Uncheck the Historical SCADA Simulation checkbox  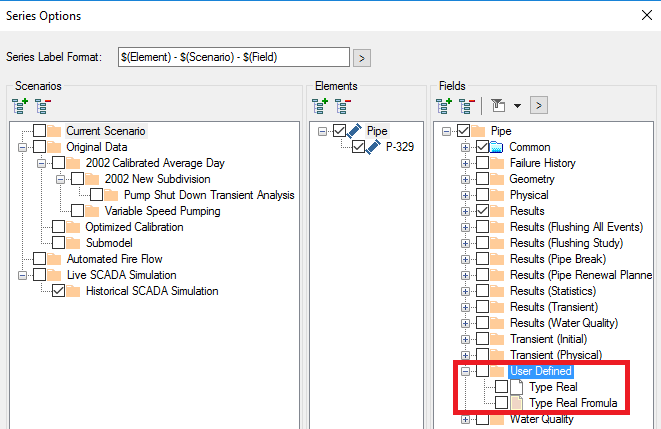coord(59,291)
